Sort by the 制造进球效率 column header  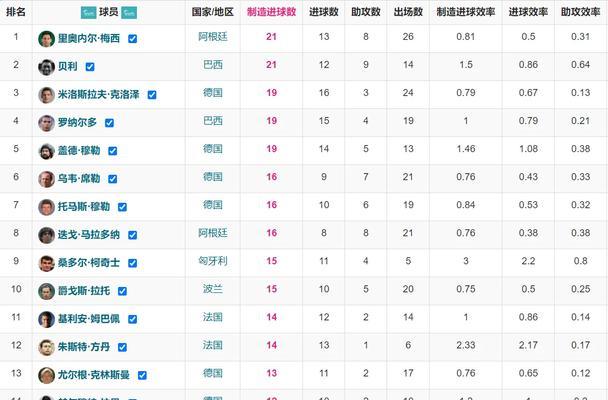466,12
